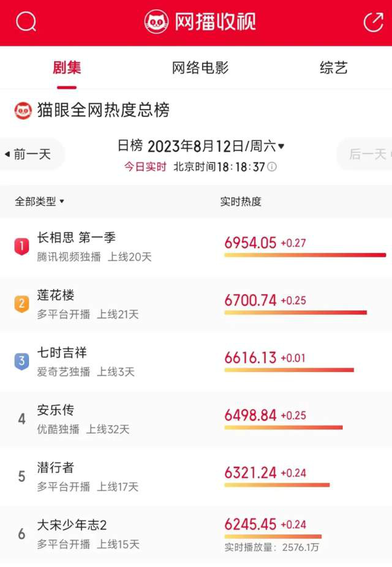Switch to the 网络电影 tab

(x=200, y=67)
